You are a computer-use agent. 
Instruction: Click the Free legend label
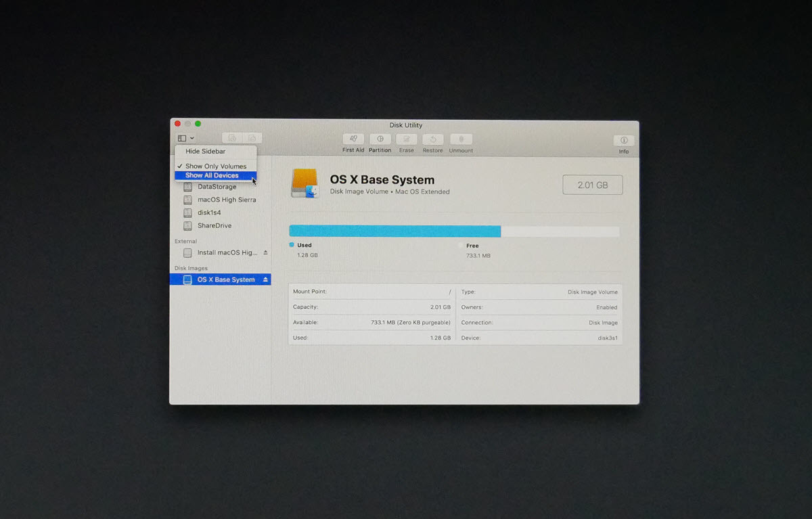click(x=472, y=246)
